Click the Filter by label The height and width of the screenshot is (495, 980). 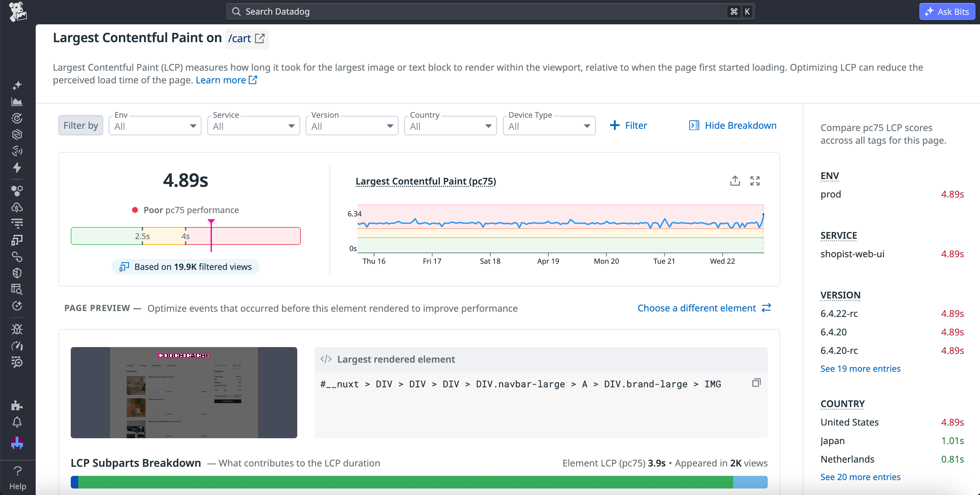(81, 126)
